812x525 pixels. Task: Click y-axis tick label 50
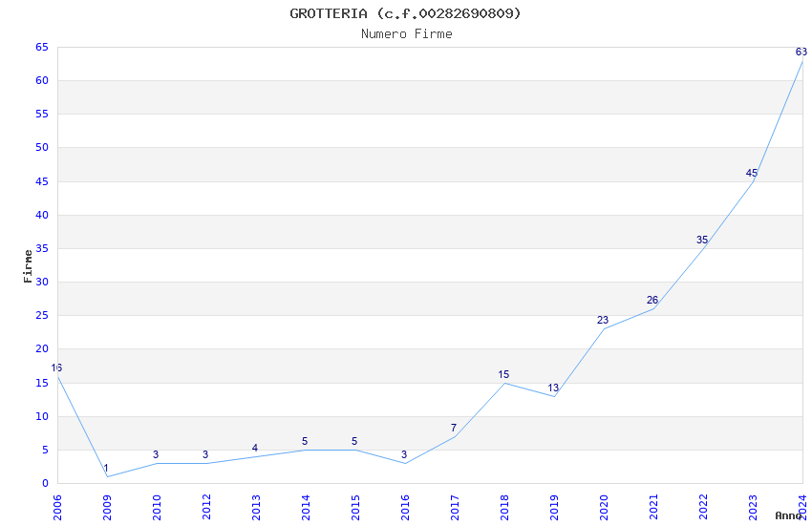pyautogui.click(x=42, y=147)
